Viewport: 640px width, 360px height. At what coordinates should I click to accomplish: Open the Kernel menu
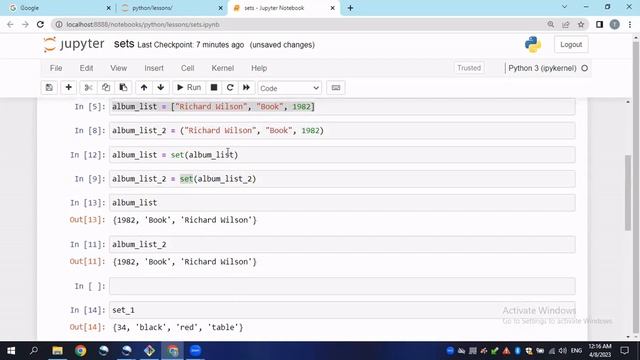[222, 68]
